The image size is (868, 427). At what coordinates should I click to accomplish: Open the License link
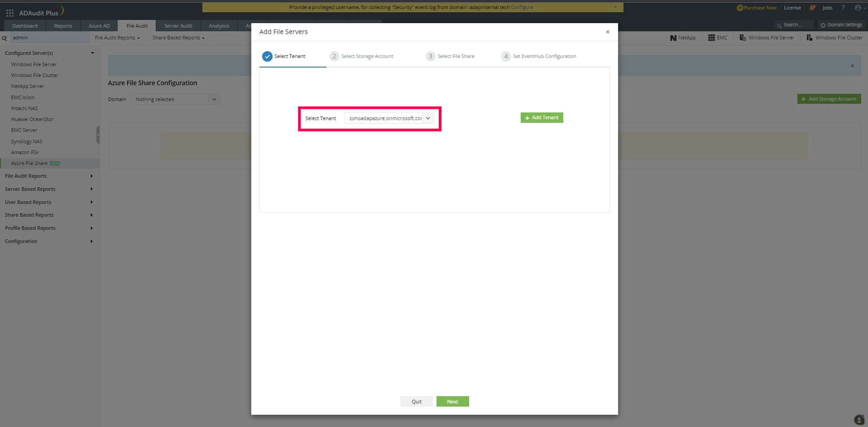tap(792, 8)
